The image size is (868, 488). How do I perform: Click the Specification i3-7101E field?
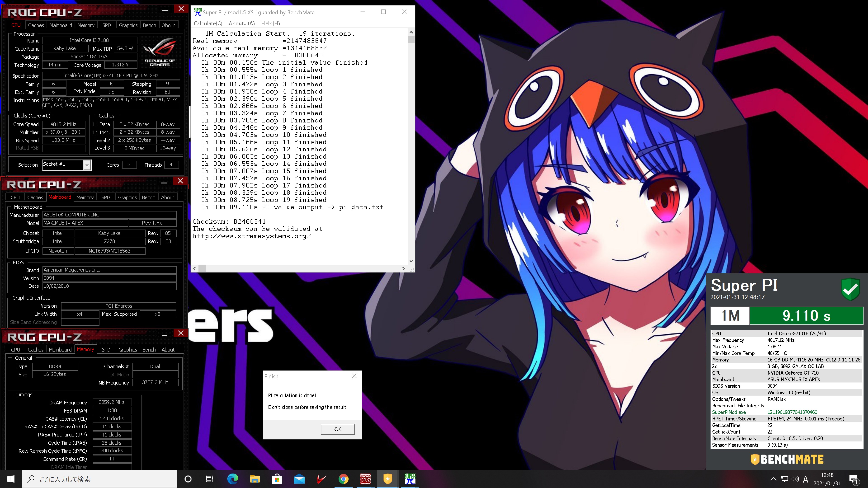coord(111,75)
